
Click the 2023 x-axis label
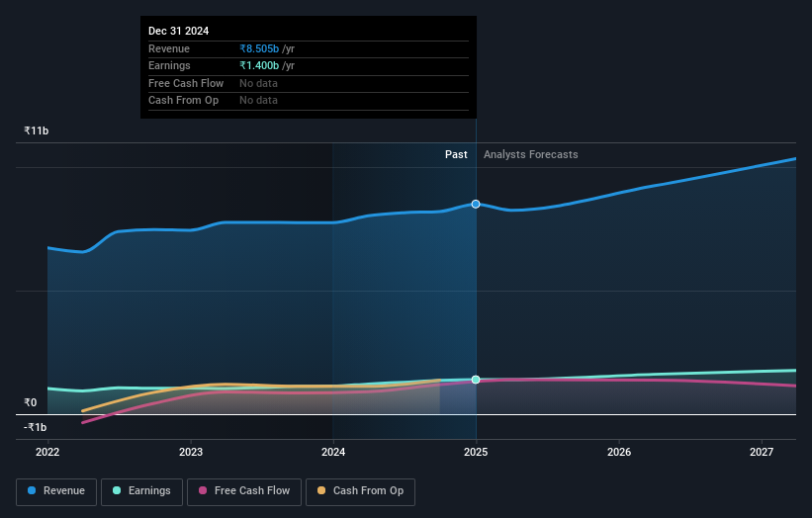point(191,453)
